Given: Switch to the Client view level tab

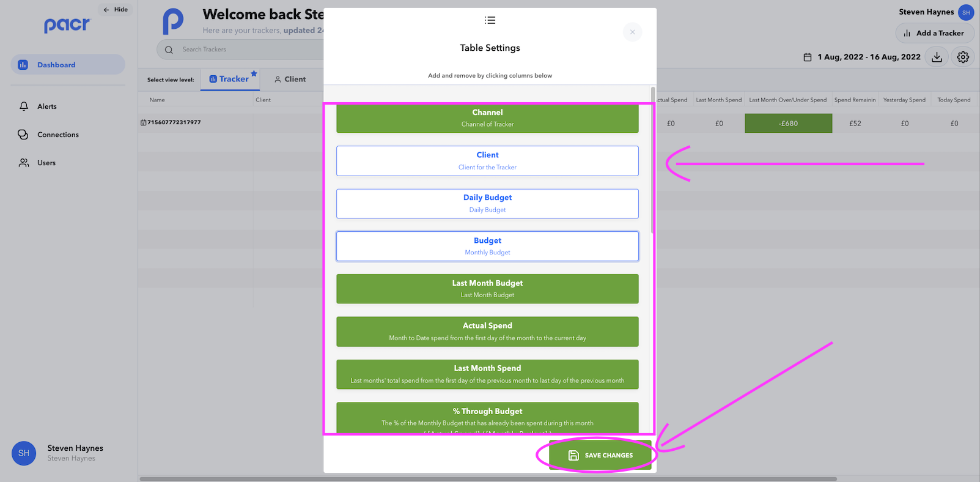Looking at the screenshot, I should pyautogui.click(x=290, y=80).
